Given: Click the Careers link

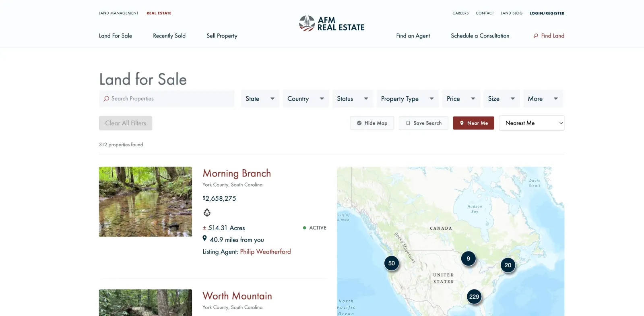Looking at the screenshot, I should (460, 13).
